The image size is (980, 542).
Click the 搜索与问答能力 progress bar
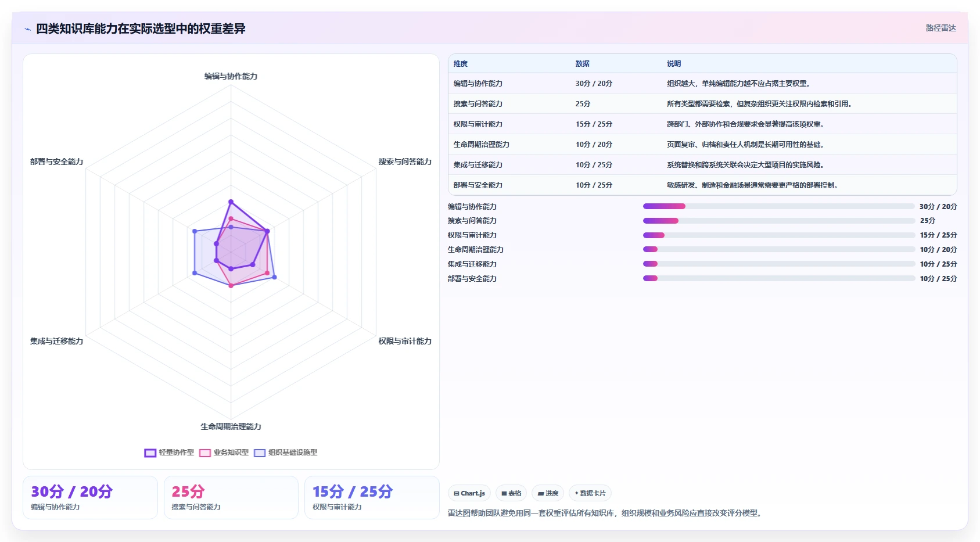pos(778,221)
